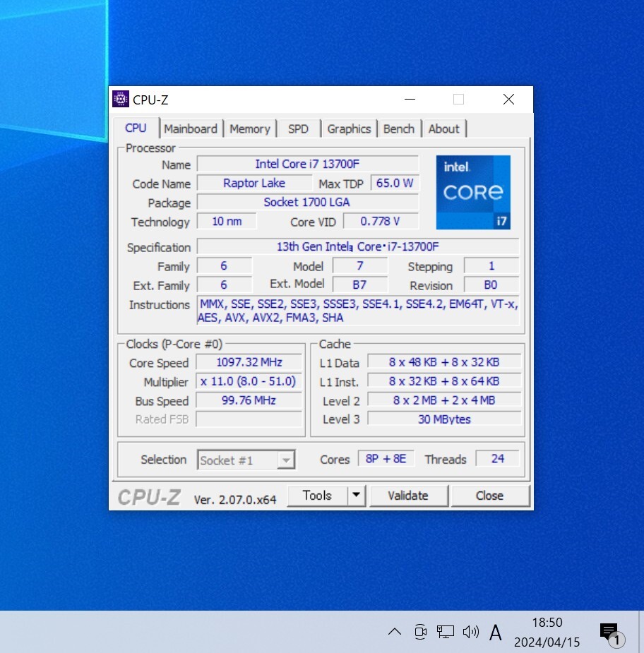The image size is (644, 653).
Task: Click the 'Clocks (P-Core #0)' group label
Action: [174, 344]
